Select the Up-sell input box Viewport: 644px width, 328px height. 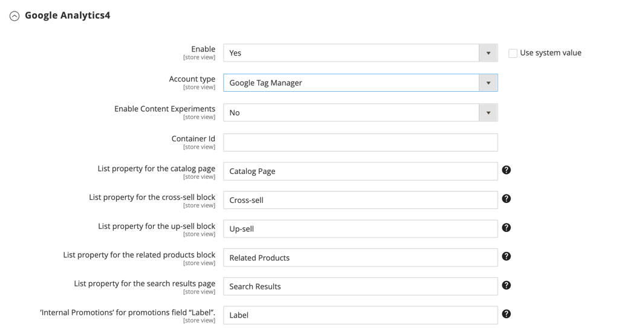[360, 229]
